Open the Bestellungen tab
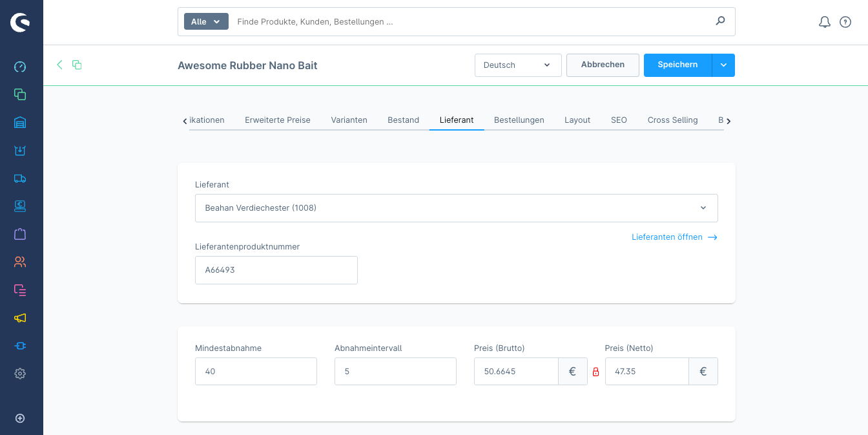Screen dimensions: 868x435 520,120
